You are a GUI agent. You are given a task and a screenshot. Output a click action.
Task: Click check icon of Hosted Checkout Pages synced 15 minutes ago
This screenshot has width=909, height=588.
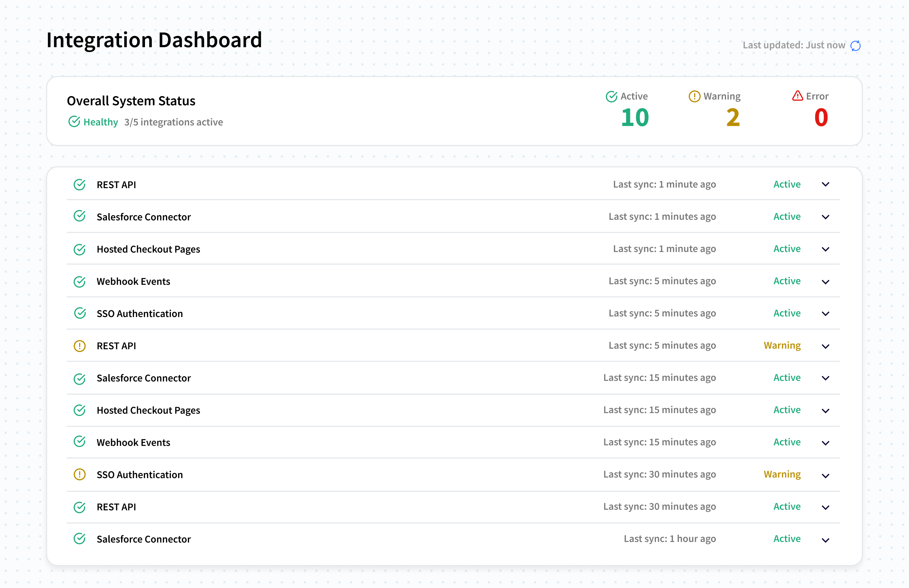coord(79,410)
